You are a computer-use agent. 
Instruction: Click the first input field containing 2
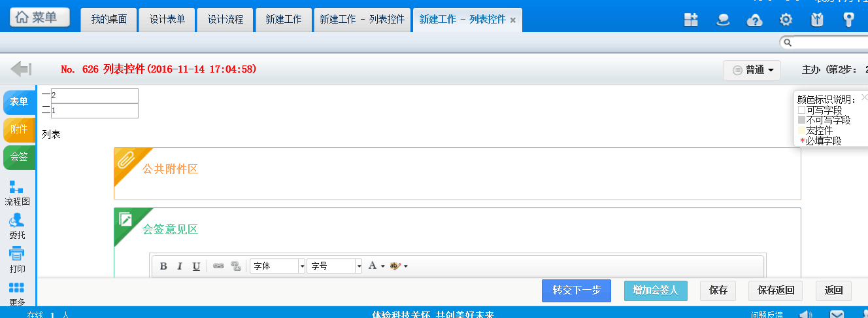coord(95,96)
